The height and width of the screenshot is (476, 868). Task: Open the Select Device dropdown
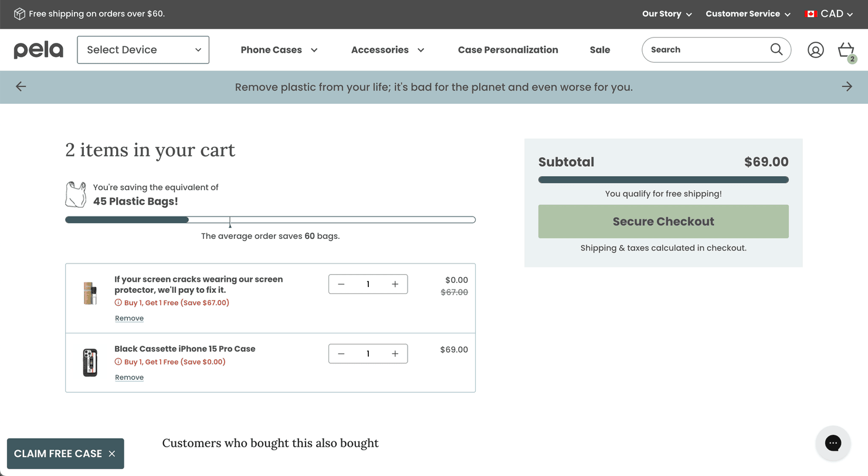click(143, 50)
